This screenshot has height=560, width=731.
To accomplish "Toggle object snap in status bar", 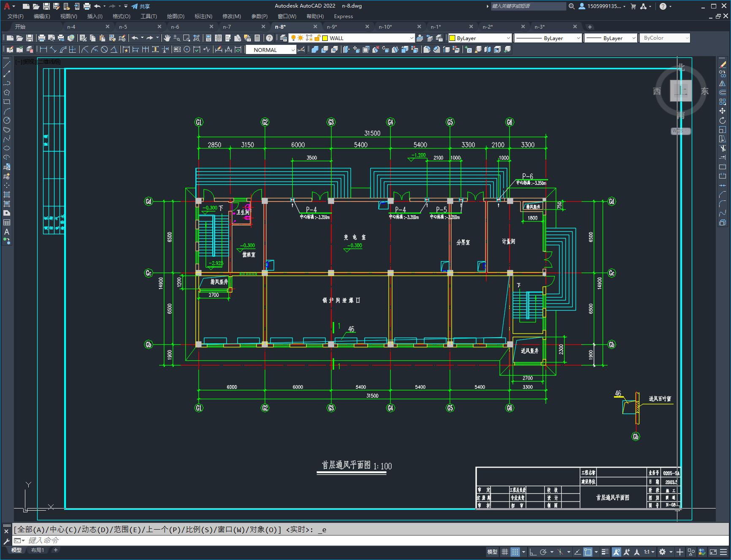I will [588, 552].
